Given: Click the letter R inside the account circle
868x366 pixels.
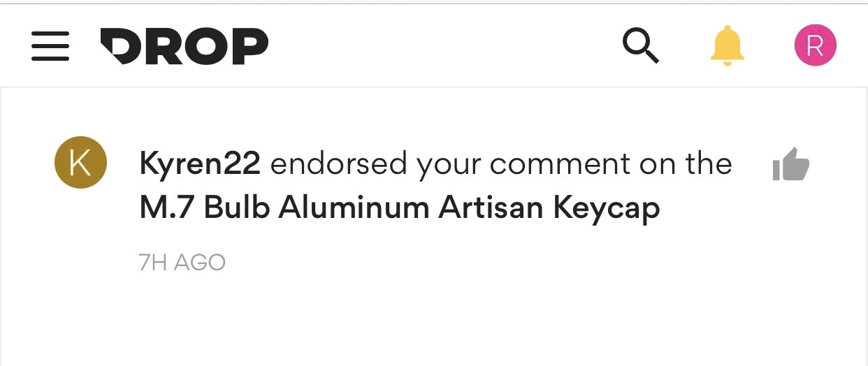Looking at the screenshot, I should pos(815,46).
